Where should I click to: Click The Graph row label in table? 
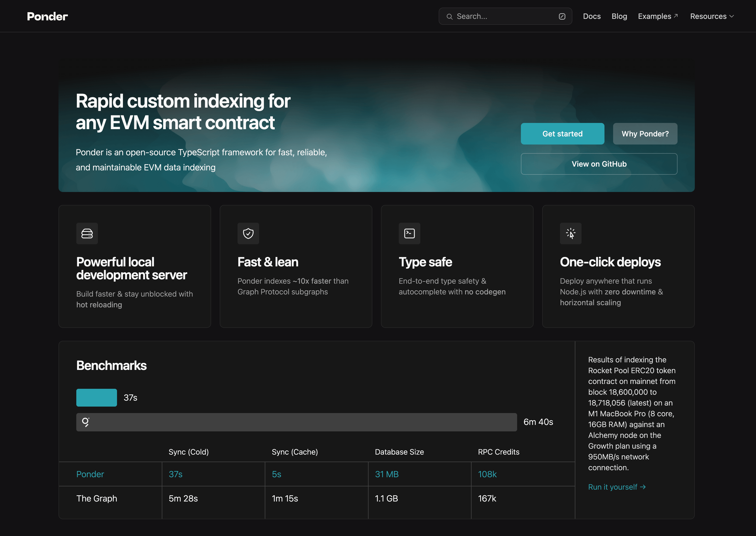click(97, 498)
